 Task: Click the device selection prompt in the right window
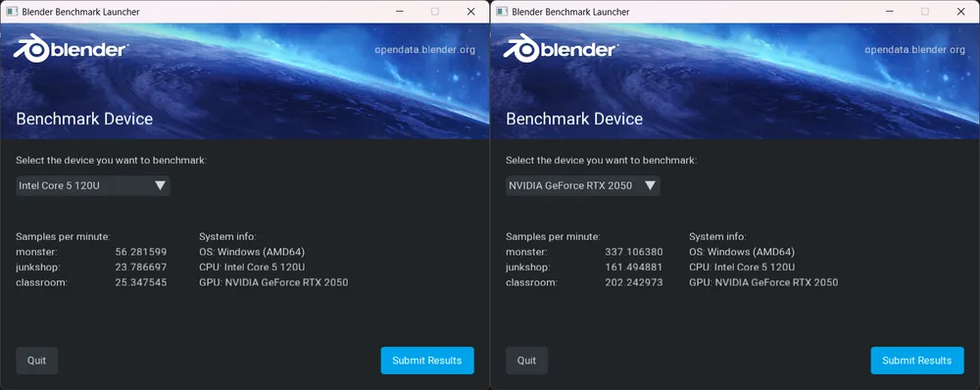tap(602, 160)
